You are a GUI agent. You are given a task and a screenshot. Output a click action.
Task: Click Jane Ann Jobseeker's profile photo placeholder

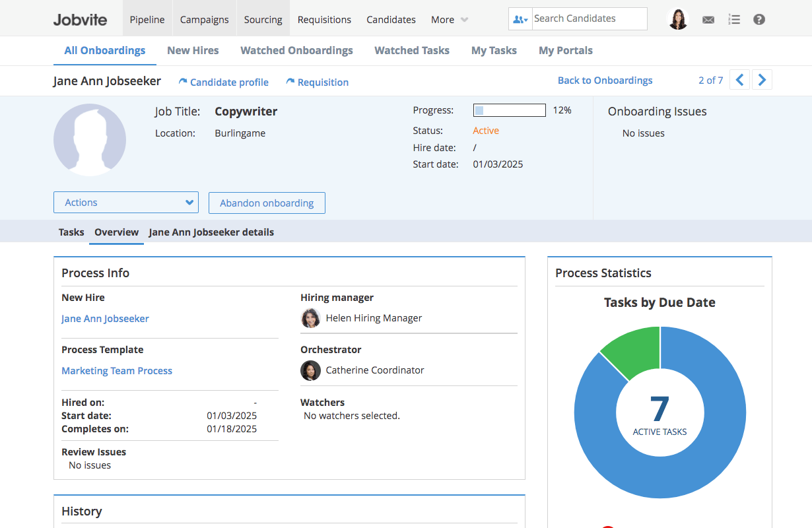click(x=90, y=140)
